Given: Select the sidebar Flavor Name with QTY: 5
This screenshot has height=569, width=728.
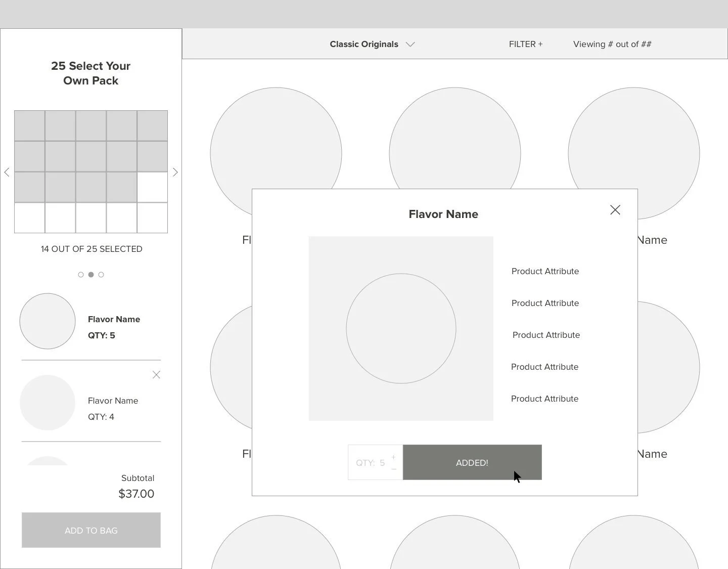Looking at the screenshot, I should [114, 319].
